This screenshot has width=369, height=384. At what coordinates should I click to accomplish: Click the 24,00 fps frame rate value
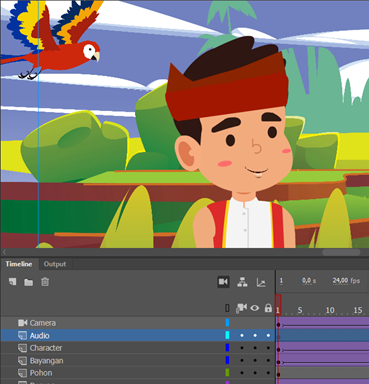(x=346, y=281)
